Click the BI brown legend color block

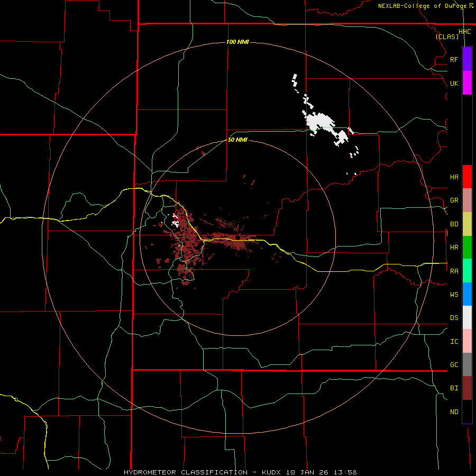[467, 388]
